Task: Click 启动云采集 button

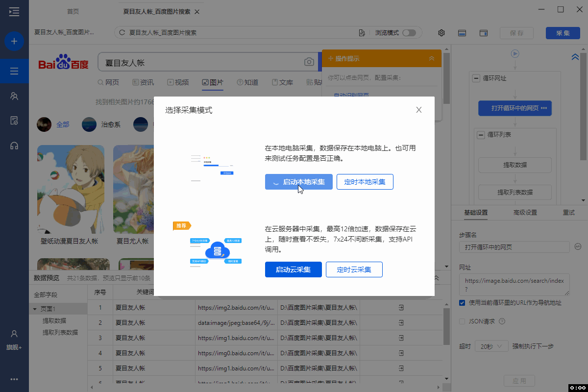Action: [x=294, y=269]
